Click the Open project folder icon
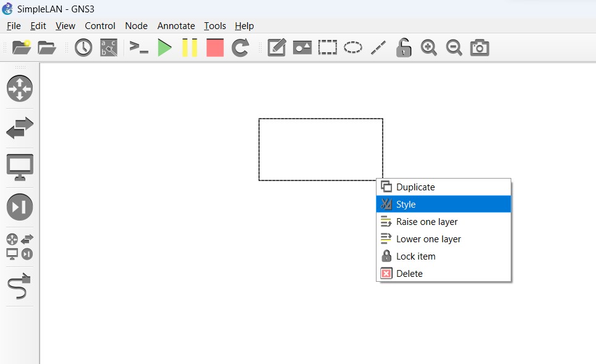 pyautogui.click(x=47, y=48)
